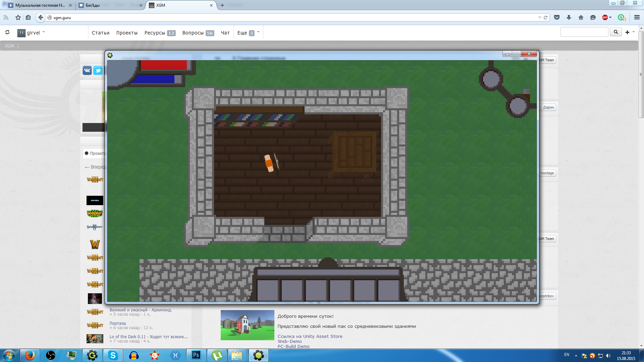Open the Ссылка на Unity Asset Store link

click(310, 337)
